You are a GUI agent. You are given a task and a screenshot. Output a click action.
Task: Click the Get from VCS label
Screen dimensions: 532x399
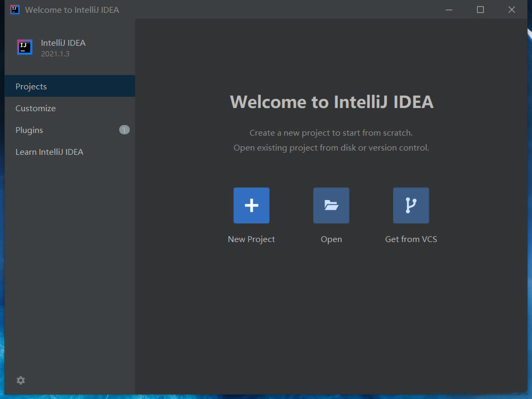tap(411, 239)
